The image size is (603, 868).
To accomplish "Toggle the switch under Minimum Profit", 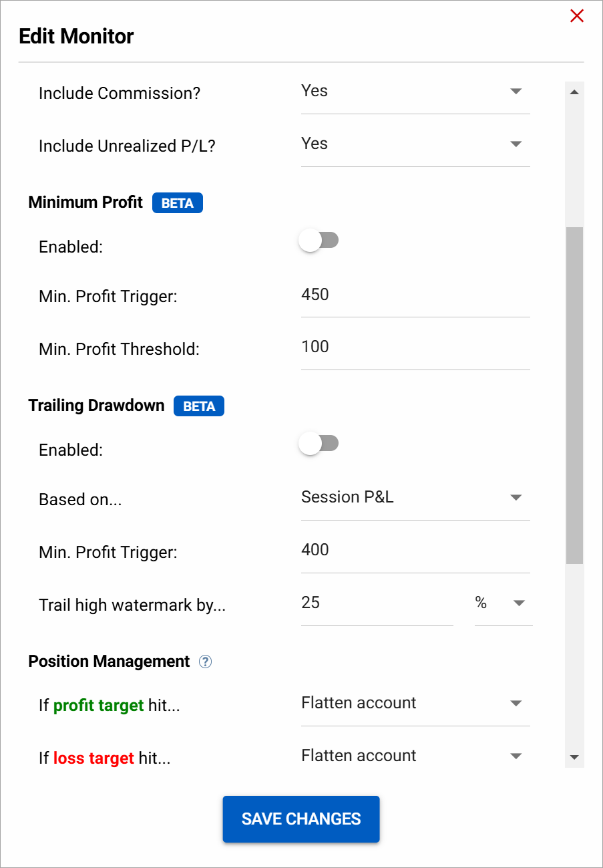I will 319,240.
